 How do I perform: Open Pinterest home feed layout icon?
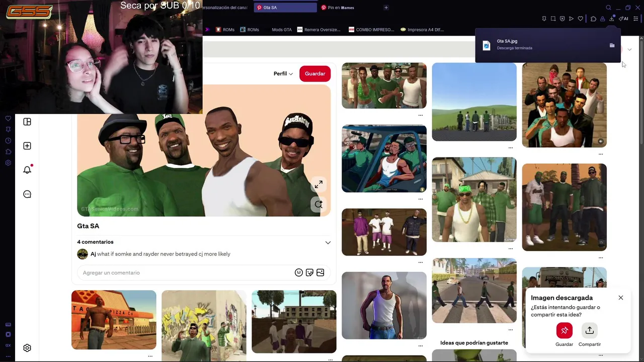click(27, 122)
